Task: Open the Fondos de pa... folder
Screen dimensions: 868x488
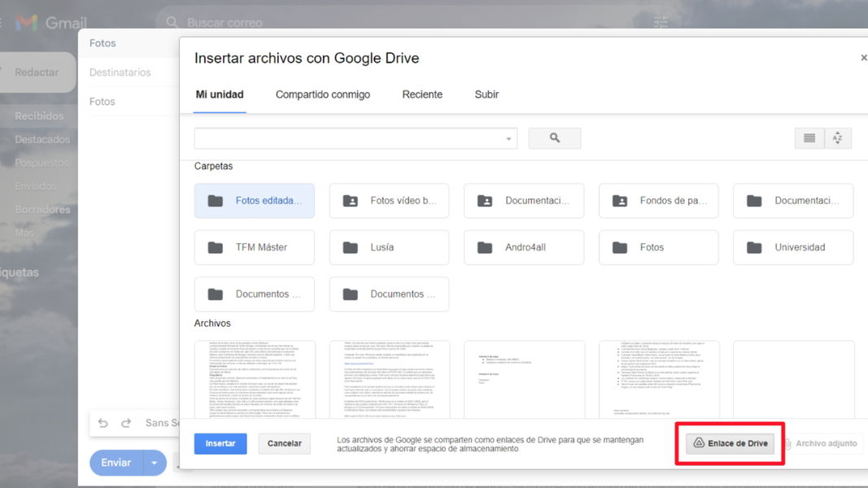Action: click(x=659, y=201)
